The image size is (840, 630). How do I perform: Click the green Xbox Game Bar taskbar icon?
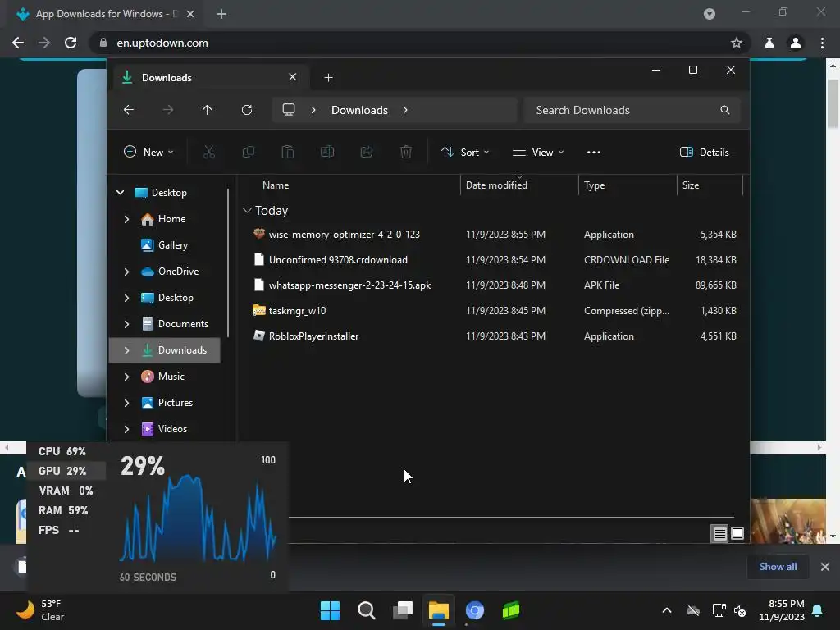[x=511, y=610]
